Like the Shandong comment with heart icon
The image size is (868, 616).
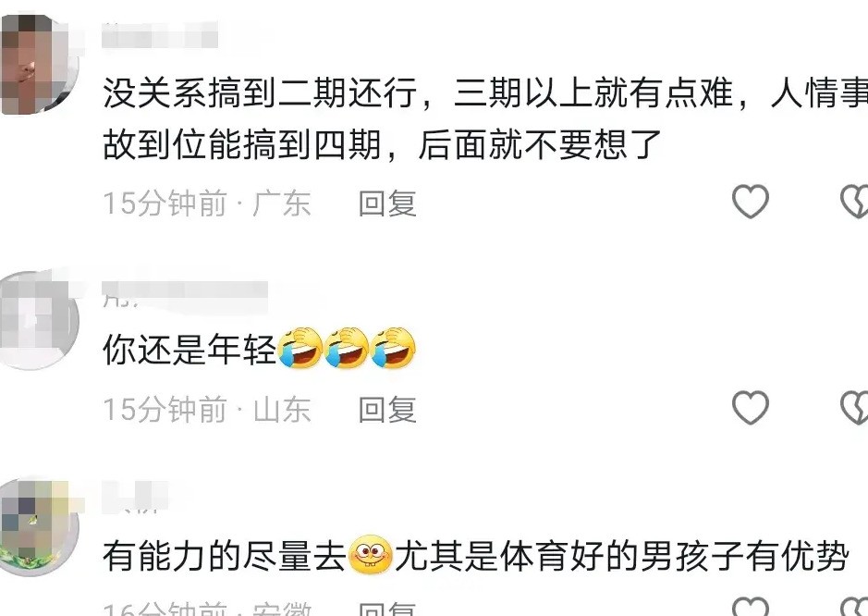click(x=750, y=407)
